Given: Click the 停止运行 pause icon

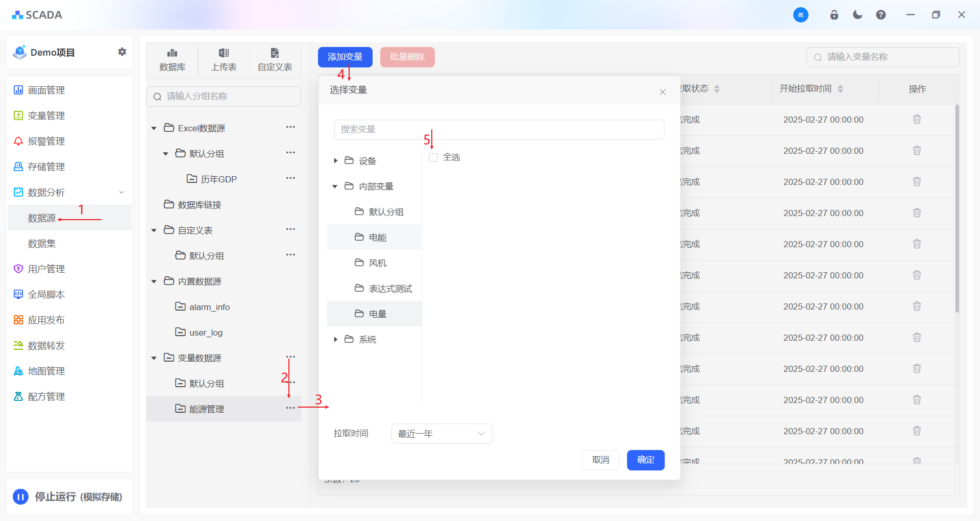Looking at the screenshot, I should (x=20, y=496).
